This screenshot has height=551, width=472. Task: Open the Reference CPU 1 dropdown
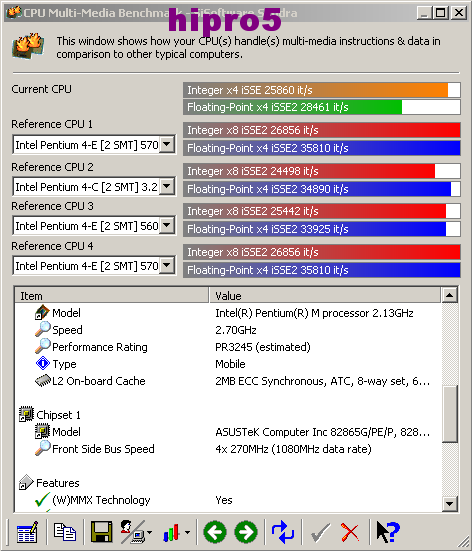click(167, 144)
